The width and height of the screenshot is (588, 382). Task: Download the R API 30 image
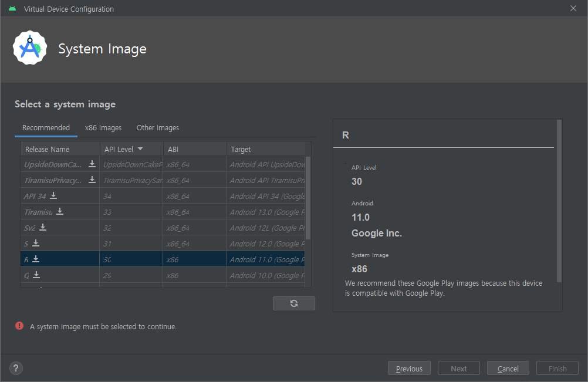tap(36, 259)
